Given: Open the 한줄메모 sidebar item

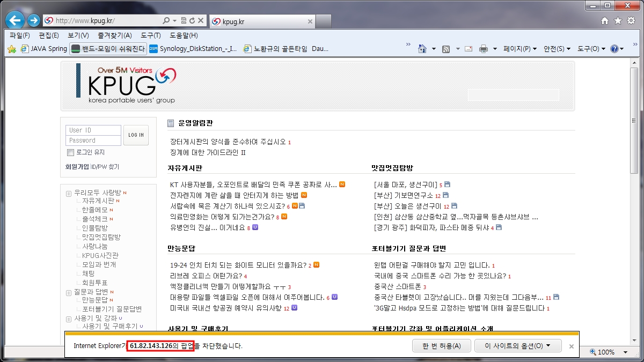Looking at the screenshot, I should [x=94, y=210].
